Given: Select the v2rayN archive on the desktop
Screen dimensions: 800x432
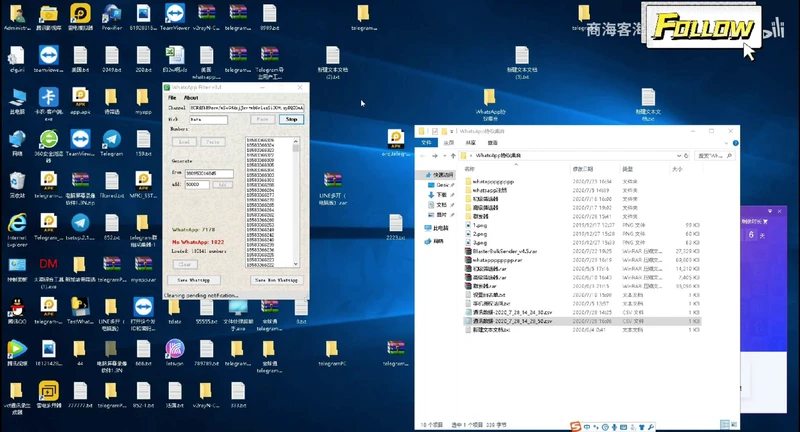Looking at the screenshot, I should (x=206, y=17).
